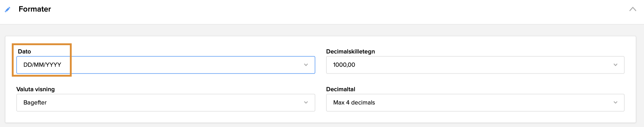Click the Decimalskilletegn dropdown arrow
Viewport: 644px width, 127px height.
point(615,65)
